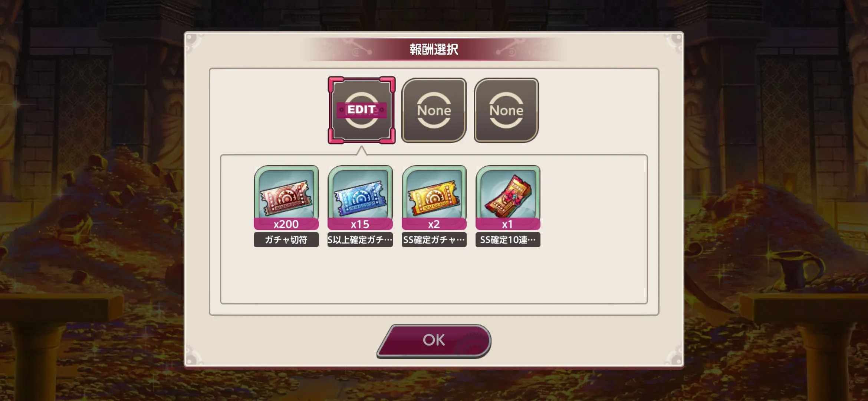The height and width of the screenshot is (401, 868).
Task: Click the ガチャ切符 item label
Action: pos(286,240)
